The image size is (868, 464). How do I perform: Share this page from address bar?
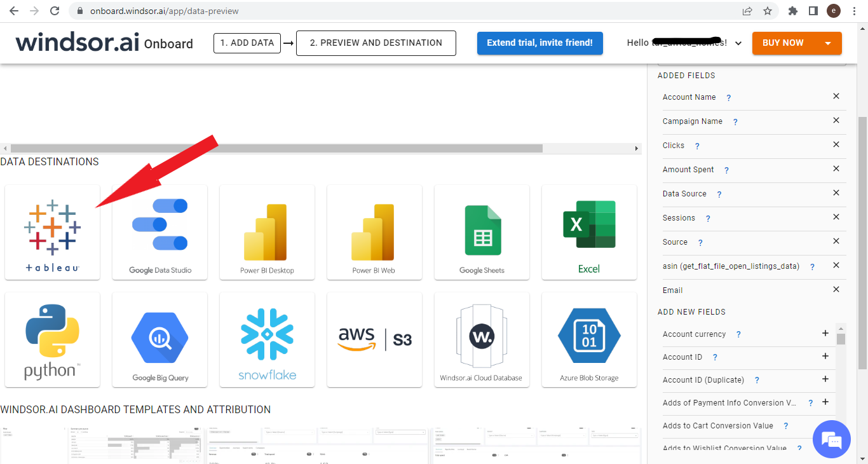click(x=747, y=11)
